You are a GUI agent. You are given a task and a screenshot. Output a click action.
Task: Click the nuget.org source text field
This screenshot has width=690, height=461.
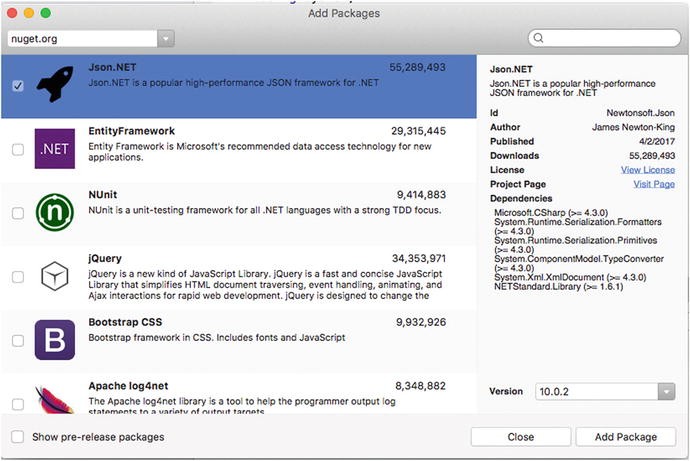pyautogui.click(x=82, y=39)
